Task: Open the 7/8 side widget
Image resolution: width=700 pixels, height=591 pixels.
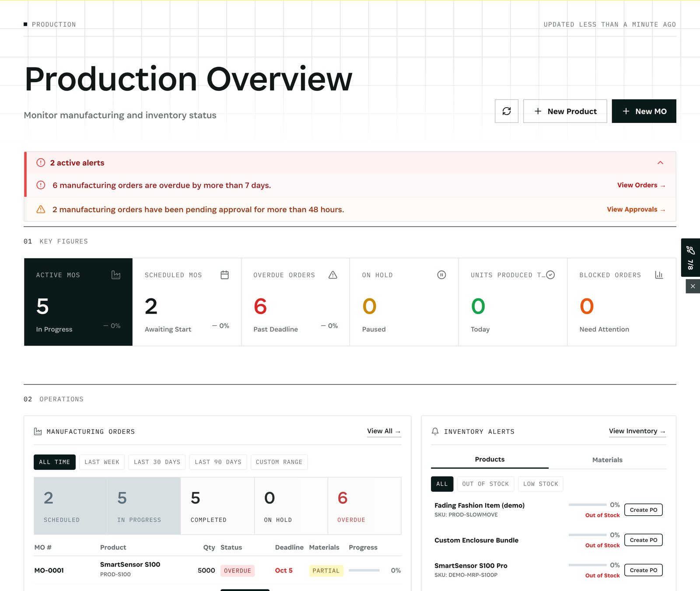Action: coord(690,258)
